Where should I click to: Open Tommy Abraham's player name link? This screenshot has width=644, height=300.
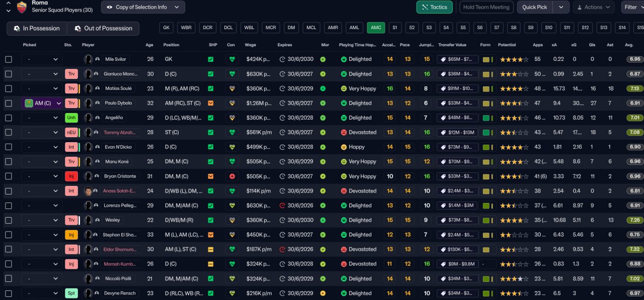pyautogui.click(x=119, y=132)
